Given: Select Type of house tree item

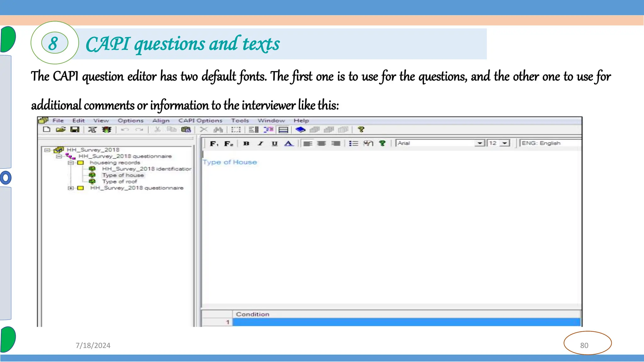Looking at the screenshot, I should 123,175.
